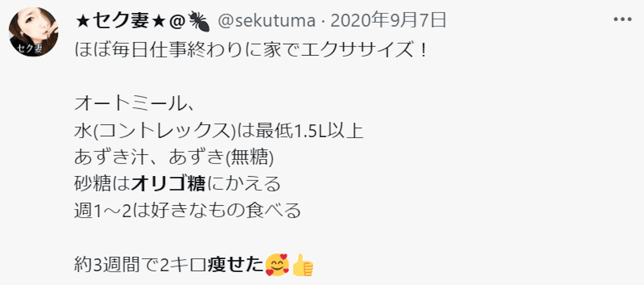
Task: Open the tweet's three-dot more options menu
Action: tap(623, 20)
